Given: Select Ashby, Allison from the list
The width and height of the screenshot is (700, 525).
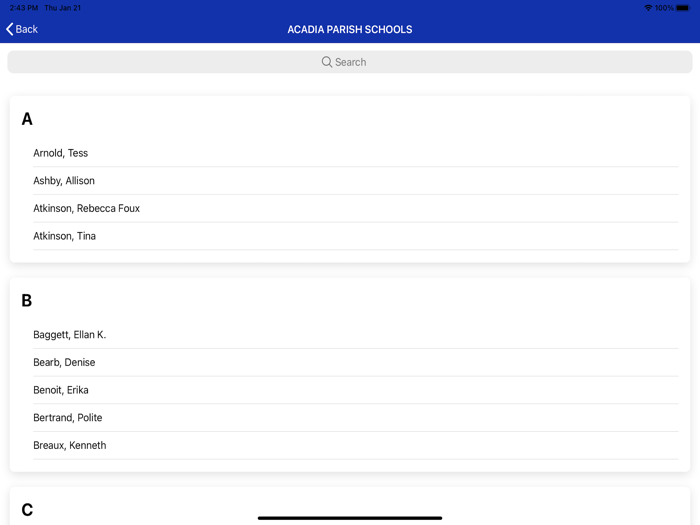Looking at the screenshot, I should click(356, 181).
